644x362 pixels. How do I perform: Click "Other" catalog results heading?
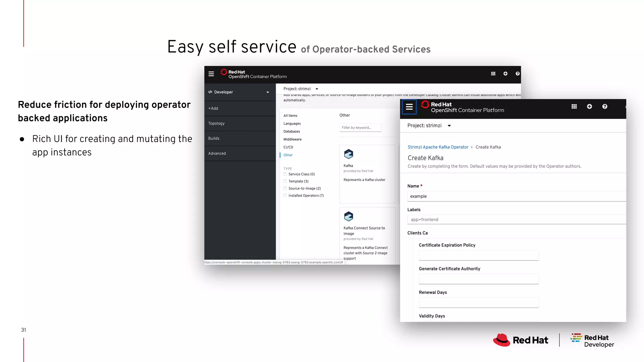[x=345, y=115]
